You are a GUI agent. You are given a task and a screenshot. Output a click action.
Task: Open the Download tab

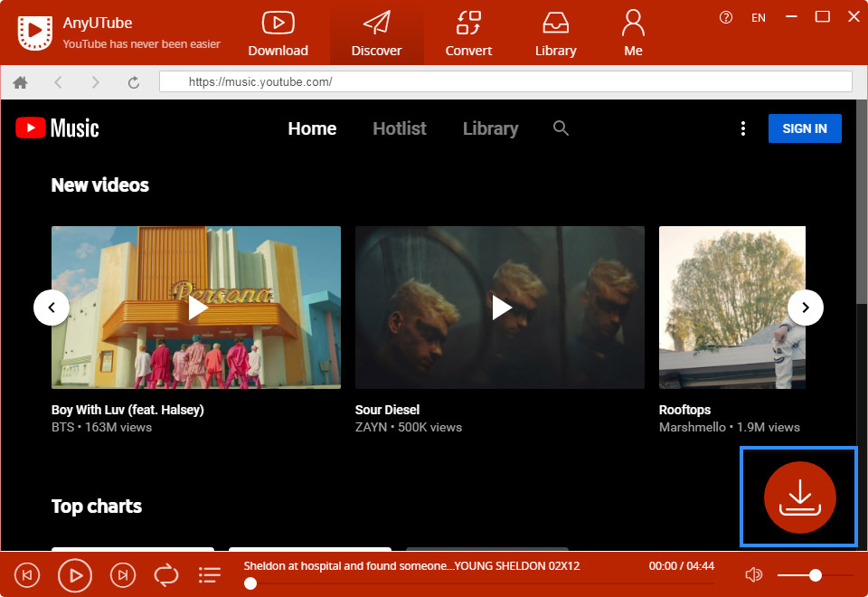coord(278,33)
